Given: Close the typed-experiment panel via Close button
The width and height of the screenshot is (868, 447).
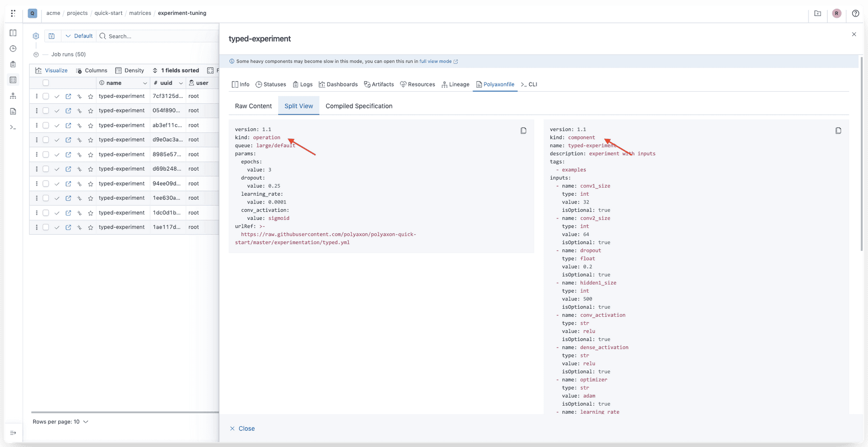Looking at the screenshot, I should (243, 428).
